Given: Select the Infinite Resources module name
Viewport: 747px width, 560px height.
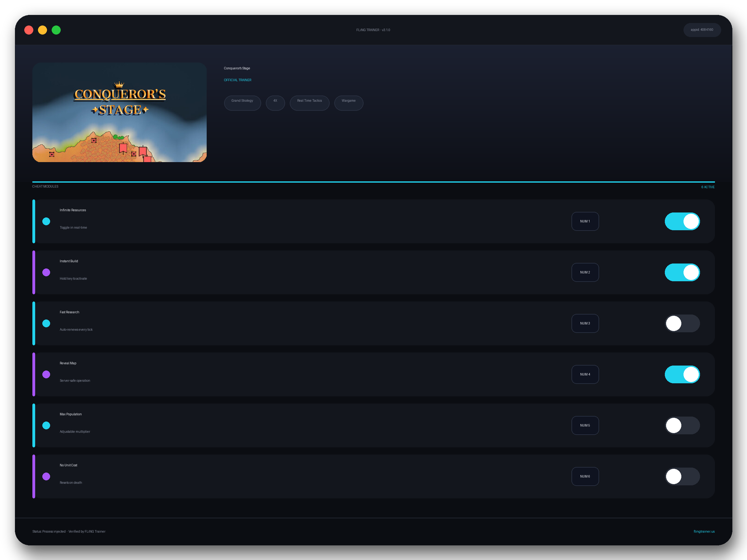Looking at the screenshot, I should click(73, 210).
